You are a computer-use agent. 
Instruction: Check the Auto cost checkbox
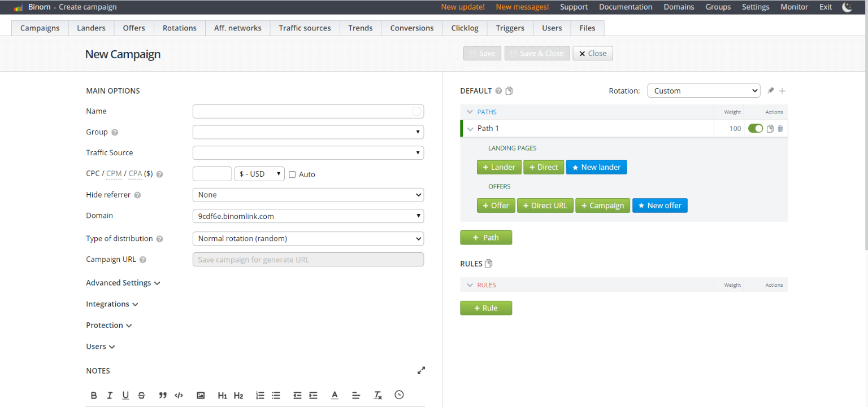(x=292, y=174)
